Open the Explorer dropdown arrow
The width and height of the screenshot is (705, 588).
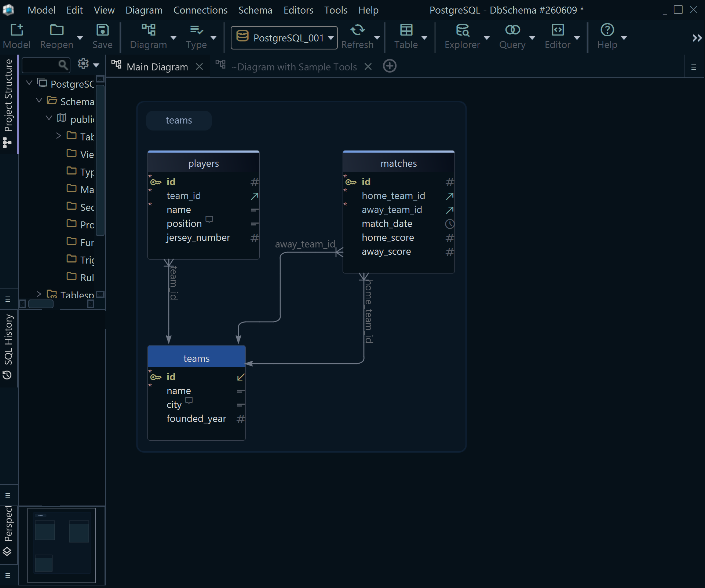[x=487, y=38]
